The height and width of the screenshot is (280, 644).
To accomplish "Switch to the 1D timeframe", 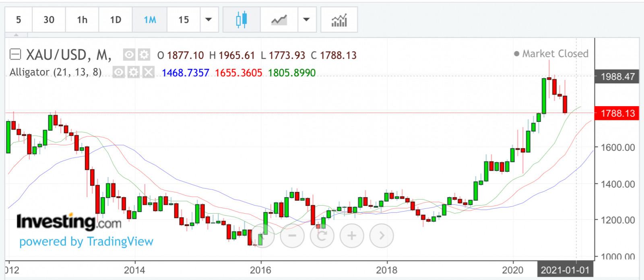I will point(116,20).
